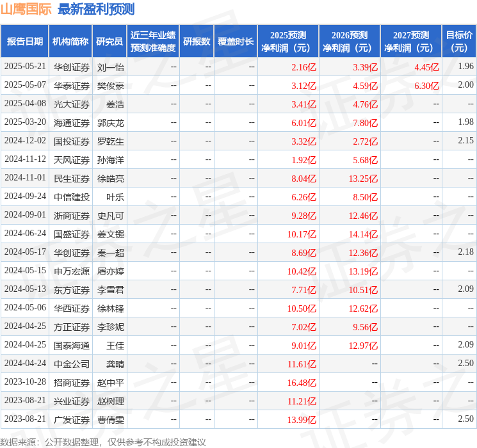The height and width of the screenshot is (448, 477).
Task: Click the target price 2.15
Action: click(465, 141)
